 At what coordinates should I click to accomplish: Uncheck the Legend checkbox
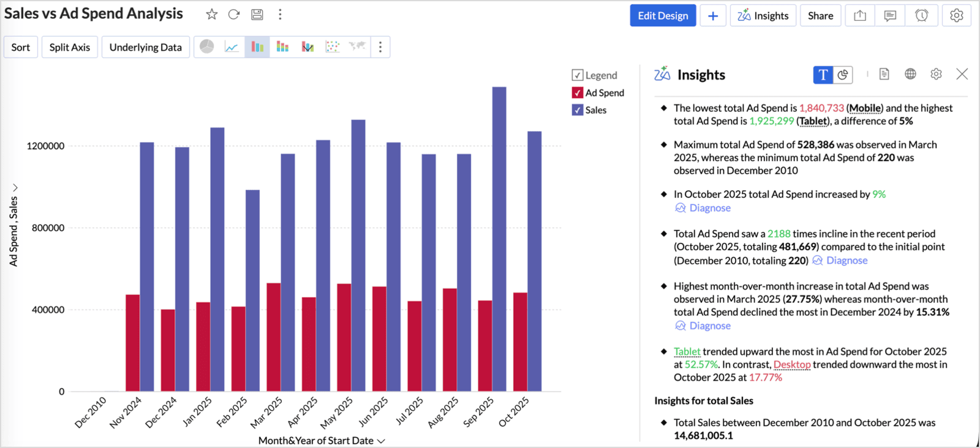[x=577, y=75]
